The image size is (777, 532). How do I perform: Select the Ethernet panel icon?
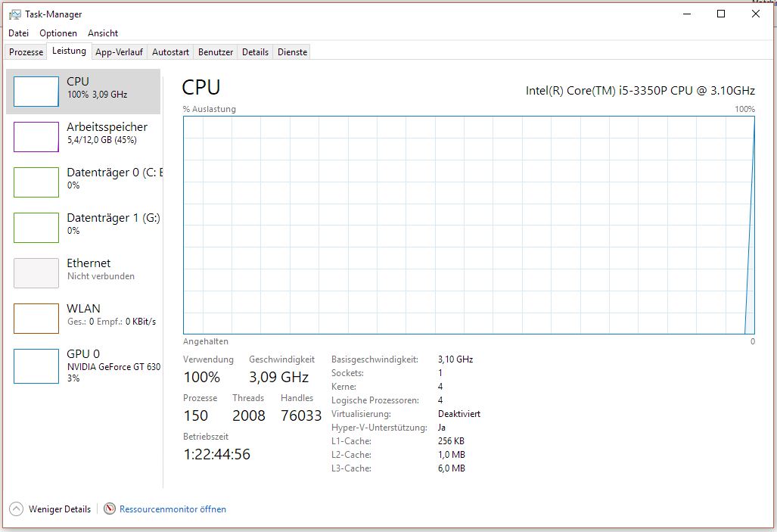coord(36,272)
